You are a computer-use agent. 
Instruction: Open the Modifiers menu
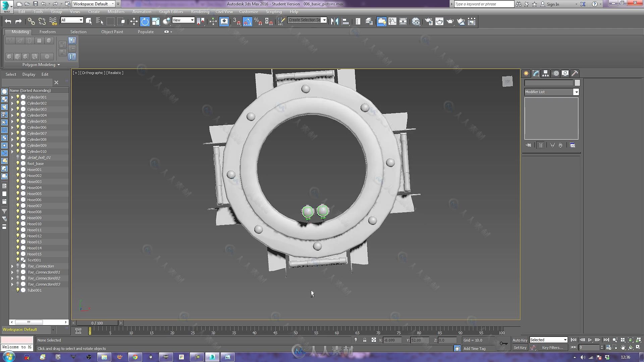click(116, 11)
